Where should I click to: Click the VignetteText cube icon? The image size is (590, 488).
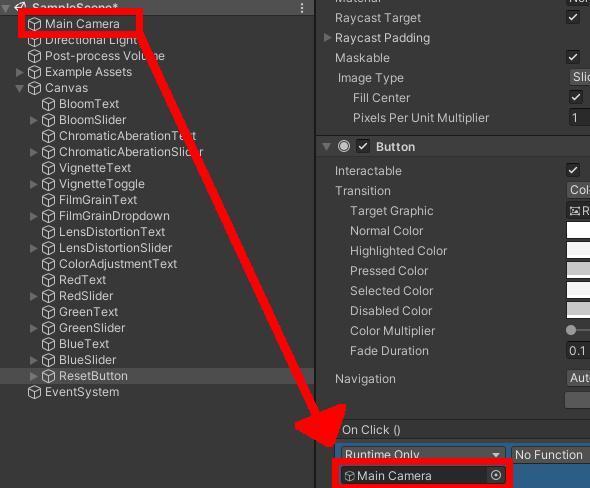pos(48,168)
